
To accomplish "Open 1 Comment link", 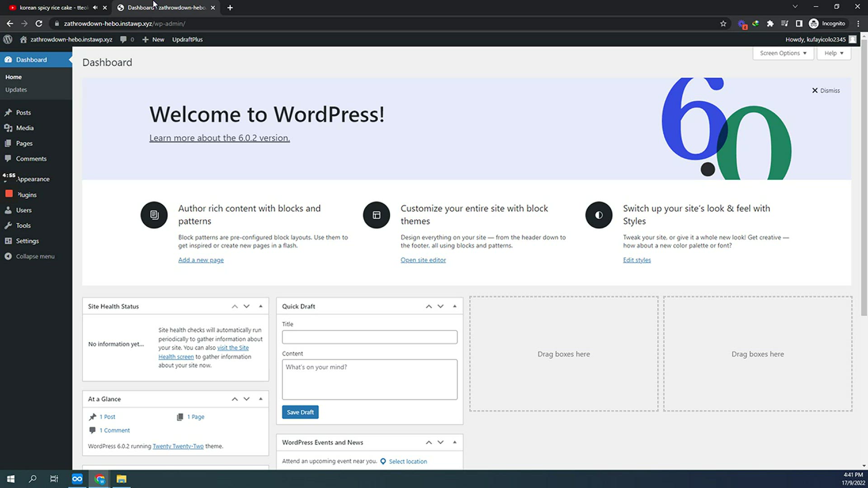I will (115, 430).
